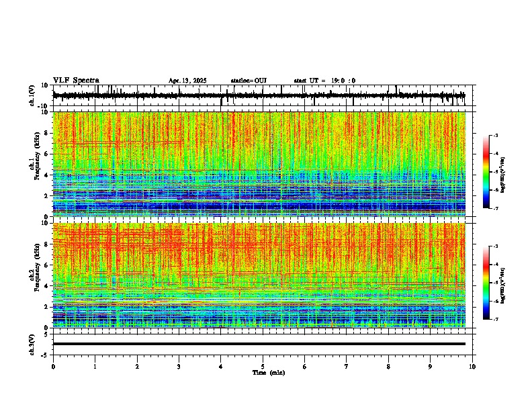Click the ch.2 "Frequency (kHz)" axis label
532x411 pixels.
[36, 268]
